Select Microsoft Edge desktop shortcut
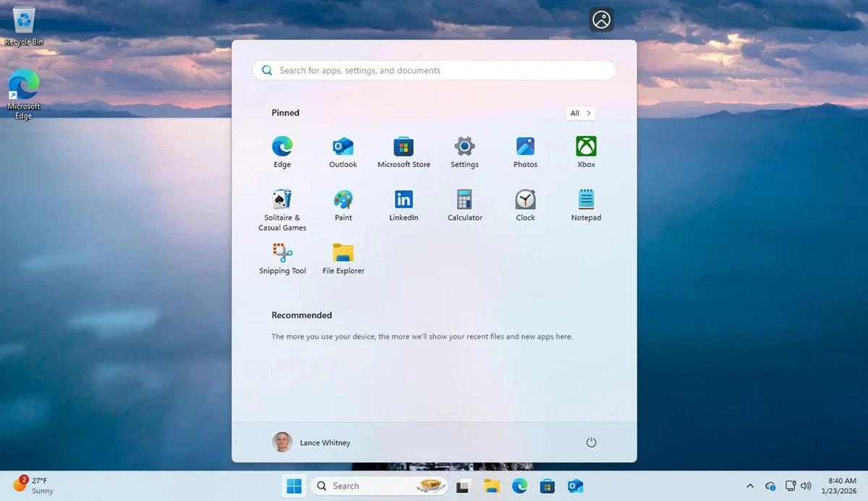 [24, 94]
